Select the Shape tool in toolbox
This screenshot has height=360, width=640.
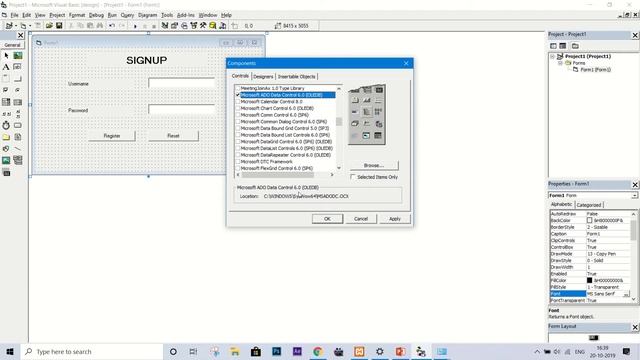[x=6, y=149]
